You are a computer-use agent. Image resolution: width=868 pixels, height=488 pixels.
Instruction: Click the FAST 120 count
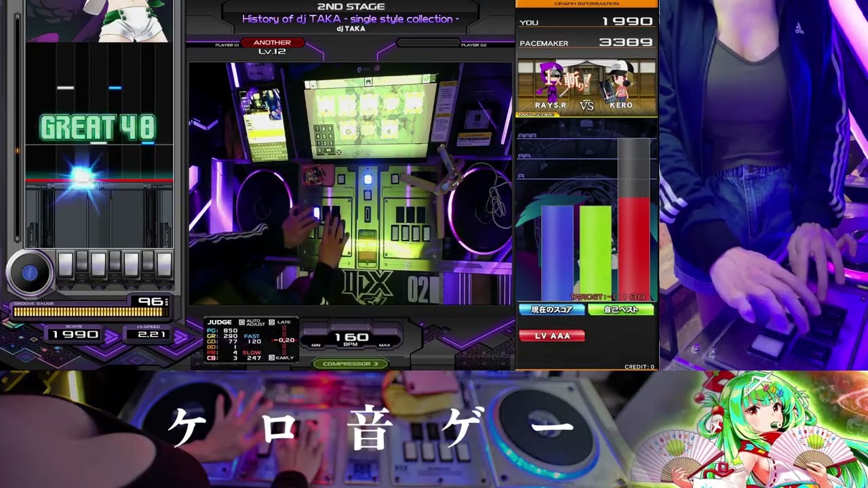click(252, 339)
